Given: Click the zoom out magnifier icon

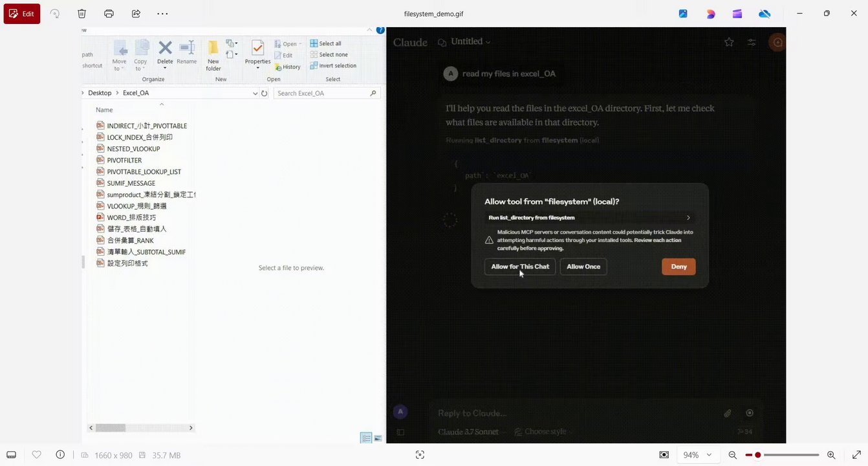Looking at the screenshot, I should (x=733, y=455).
